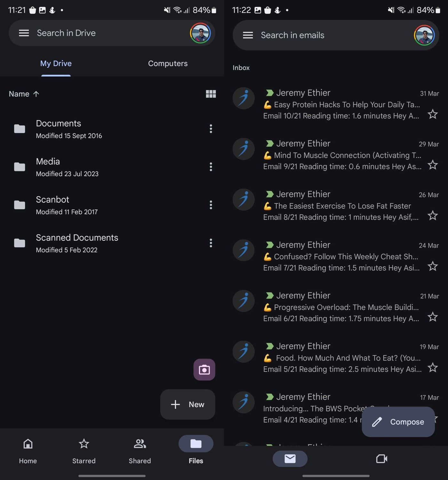This screenshot has width=448, height=480.
Task: Star the Easy Protein Hacks email
Action: pyautogui.click(x=433, y=114)
